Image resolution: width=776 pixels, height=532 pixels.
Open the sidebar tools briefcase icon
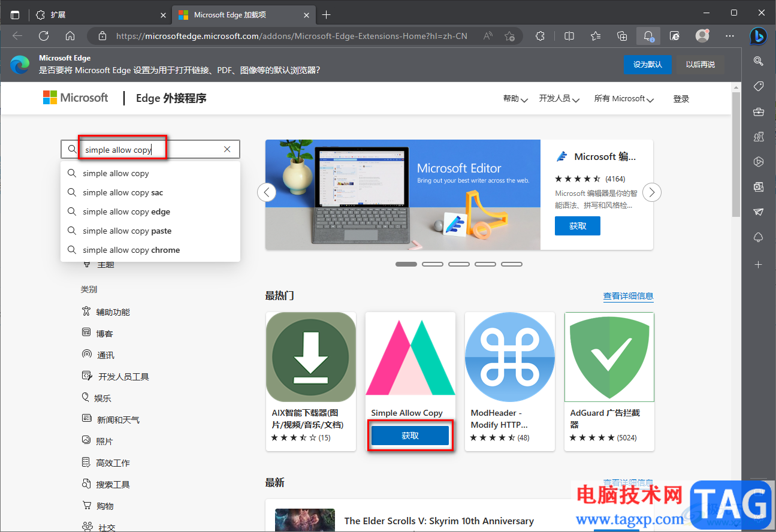[759, 111]
